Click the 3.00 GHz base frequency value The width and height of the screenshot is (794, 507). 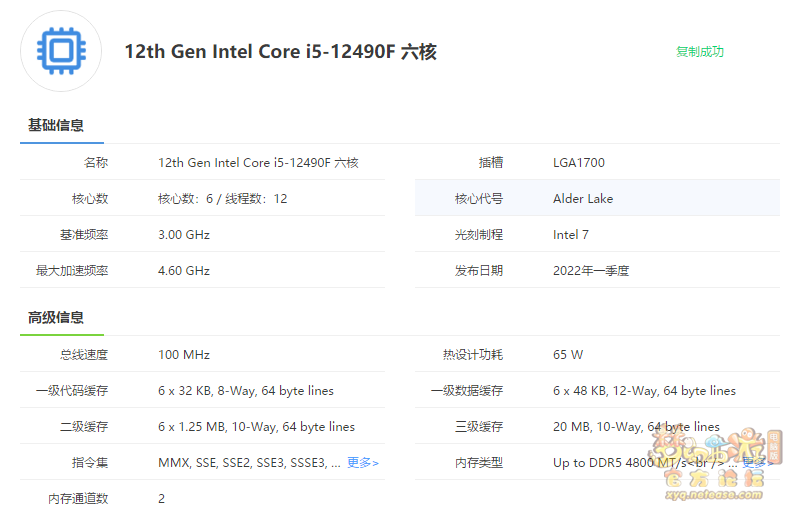tap(184, 235)
